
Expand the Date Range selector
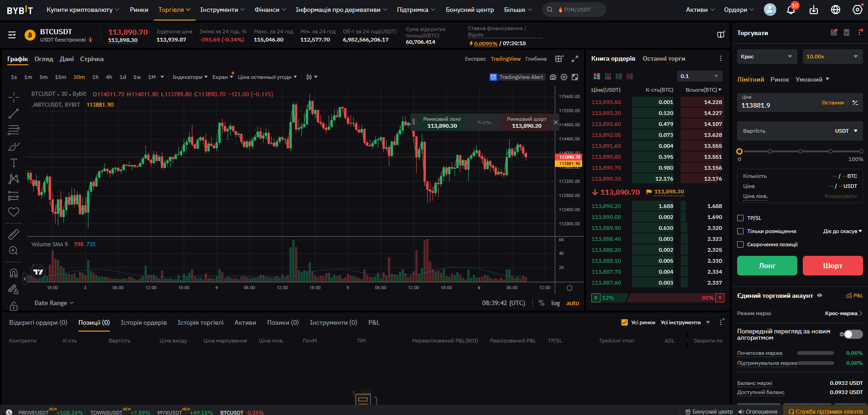[54, 303]
